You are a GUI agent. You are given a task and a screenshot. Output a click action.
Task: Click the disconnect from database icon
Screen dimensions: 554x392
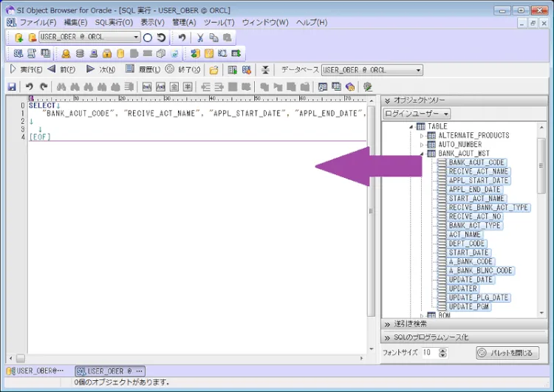pos(33,37)
